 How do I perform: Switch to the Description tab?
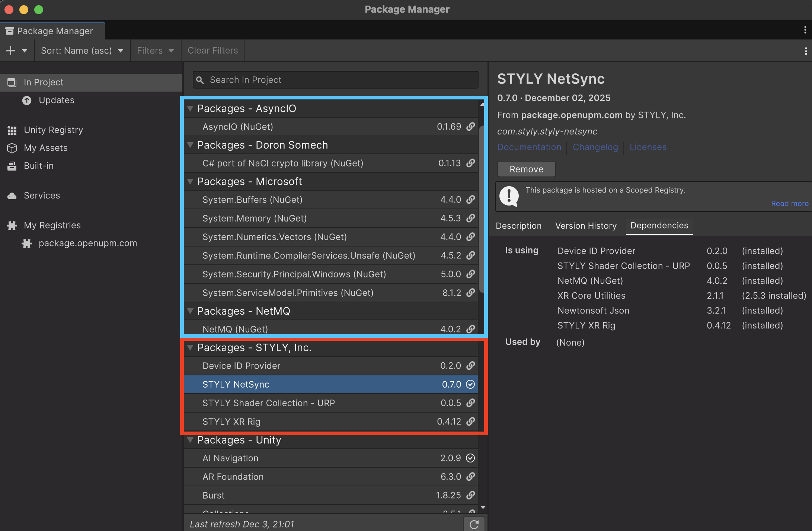(x=518, y=226)
